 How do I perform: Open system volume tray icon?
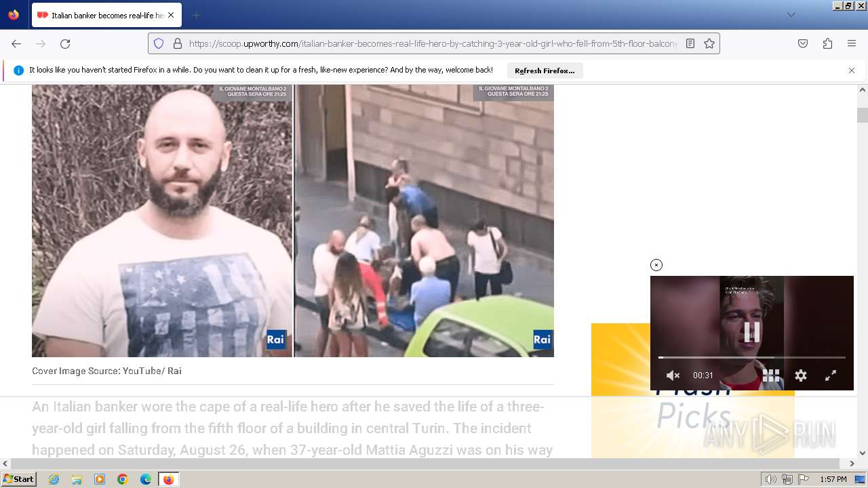(x=771, y=479)
